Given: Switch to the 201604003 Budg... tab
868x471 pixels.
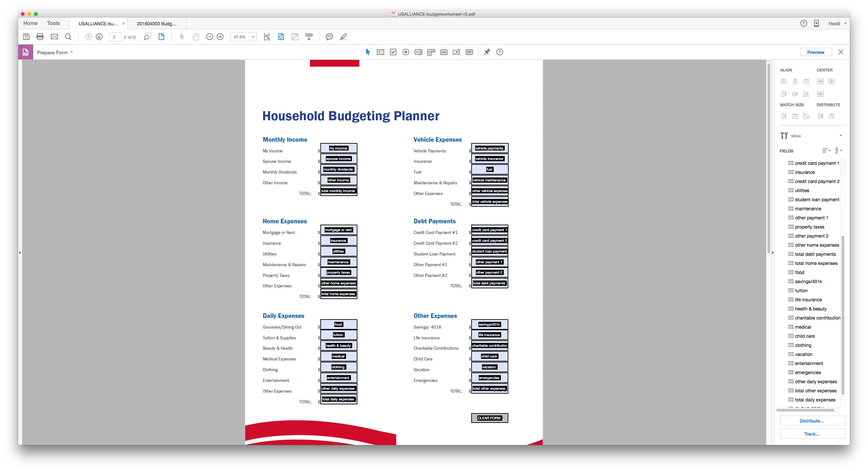Looking at the screenshot, I should (157, 24).
